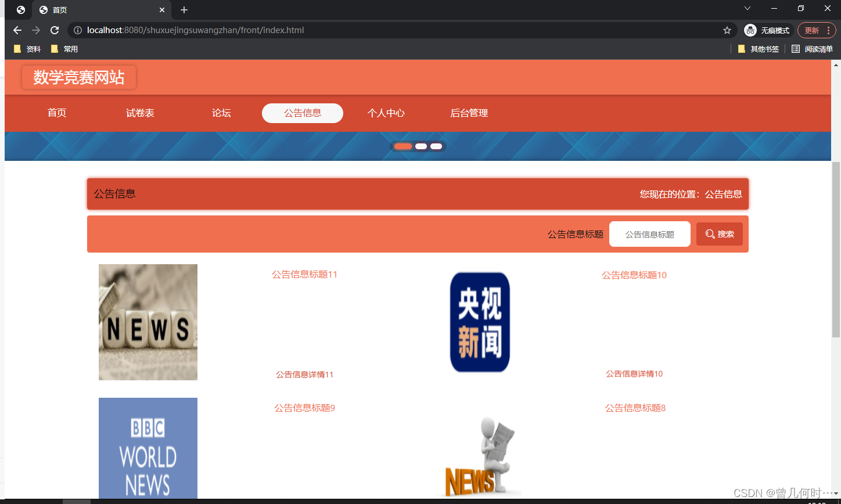
Task: Click the 公告信息详情11 text
Action: coord(305,375)
